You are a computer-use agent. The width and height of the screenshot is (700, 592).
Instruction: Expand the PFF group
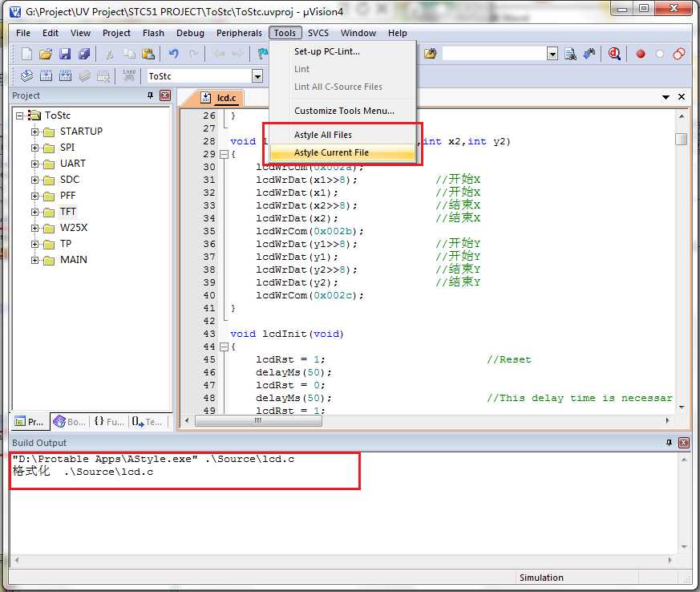pyautogui.click(x=34, y=196)
